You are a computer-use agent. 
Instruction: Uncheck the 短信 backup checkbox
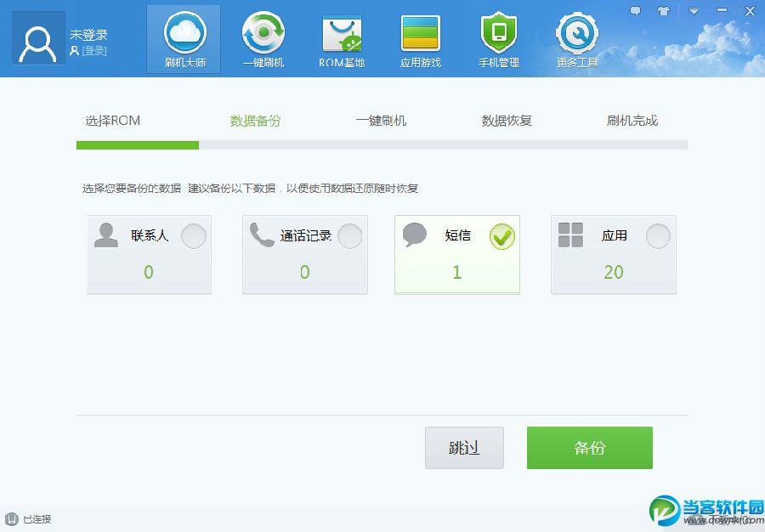pos(502,236)
